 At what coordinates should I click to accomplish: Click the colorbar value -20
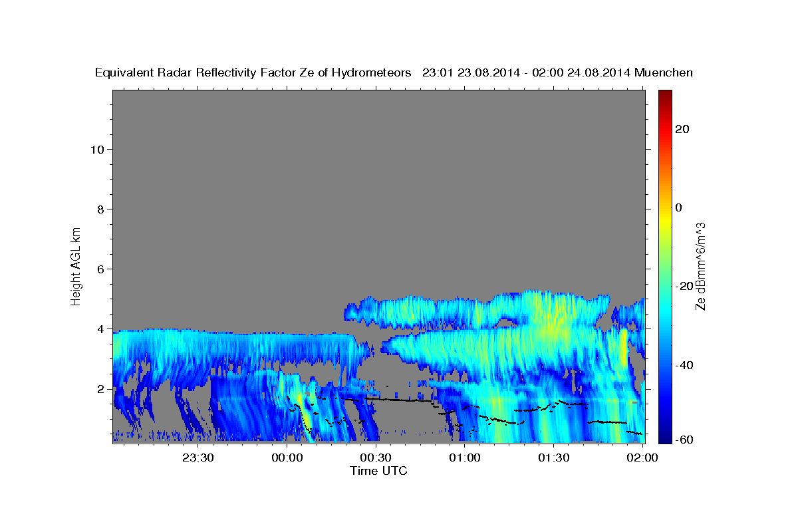[684, 286]
